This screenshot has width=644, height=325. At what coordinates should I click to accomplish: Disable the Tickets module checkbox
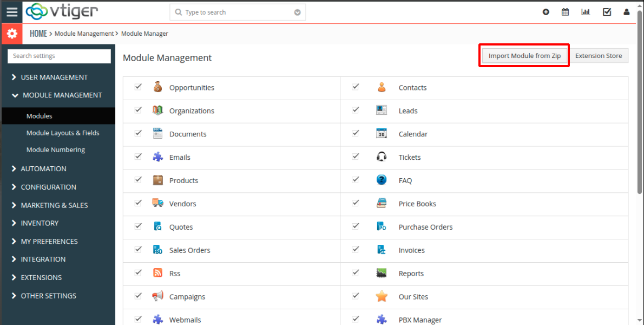click(355, 157)
